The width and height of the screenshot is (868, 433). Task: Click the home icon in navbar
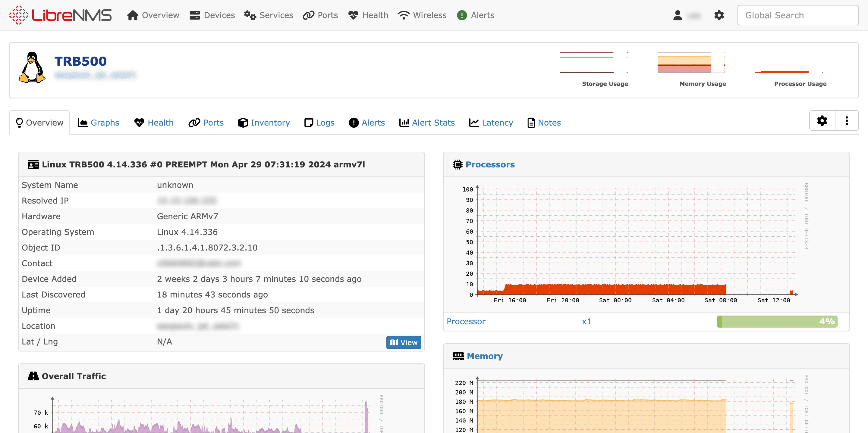point(133,15)
